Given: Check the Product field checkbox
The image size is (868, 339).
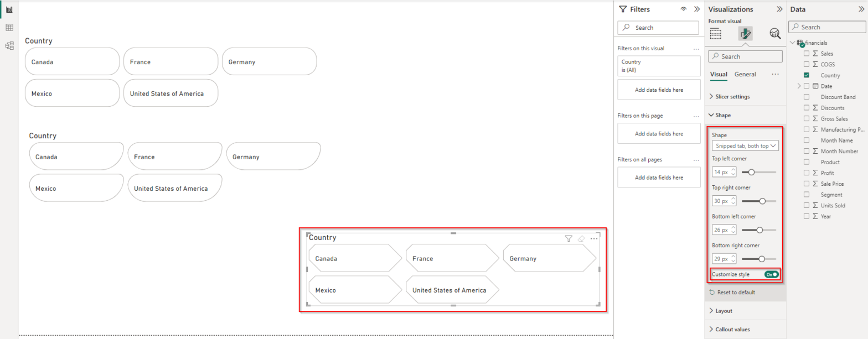Looking at the screenshot, I should pyautogui.click(x=807, y=162).
